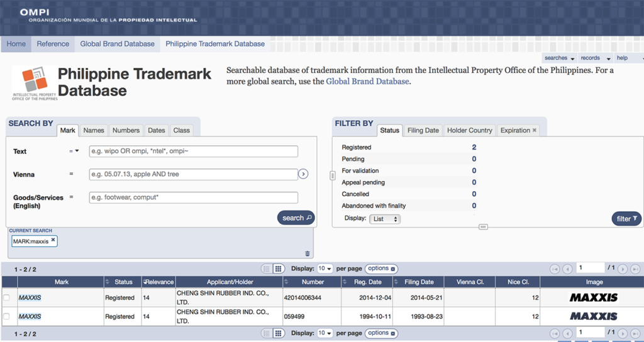Click the Text search input field
Screen dimensions: 644x342
point(194,151)
